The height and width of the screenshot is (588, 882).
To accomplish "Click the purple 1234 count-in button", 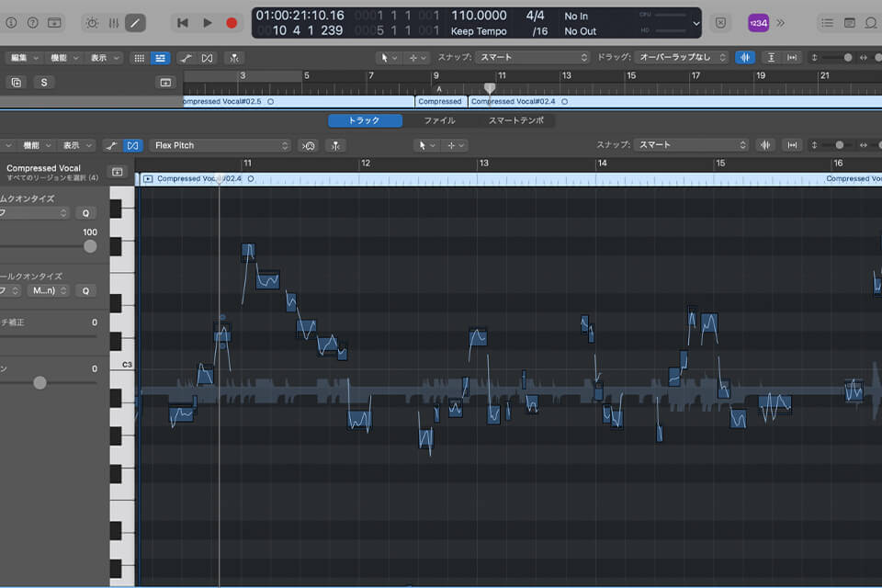I will (758, 22).
